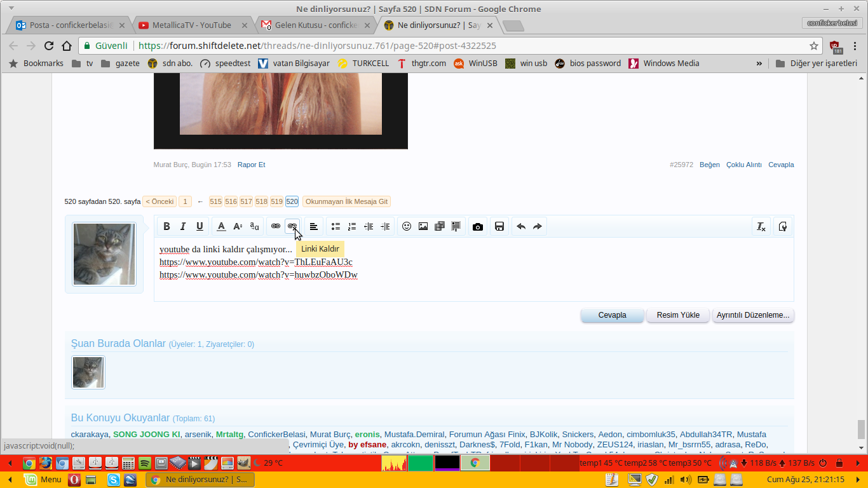Open page 518 of the thread
Screen dimensions: 868x488
click(261, 201)
